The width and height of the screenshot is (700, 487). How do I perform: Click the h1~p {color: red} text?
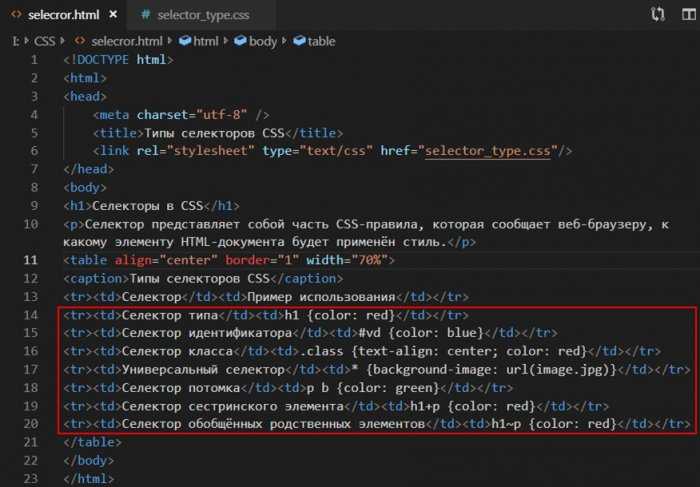coord(554,424)
